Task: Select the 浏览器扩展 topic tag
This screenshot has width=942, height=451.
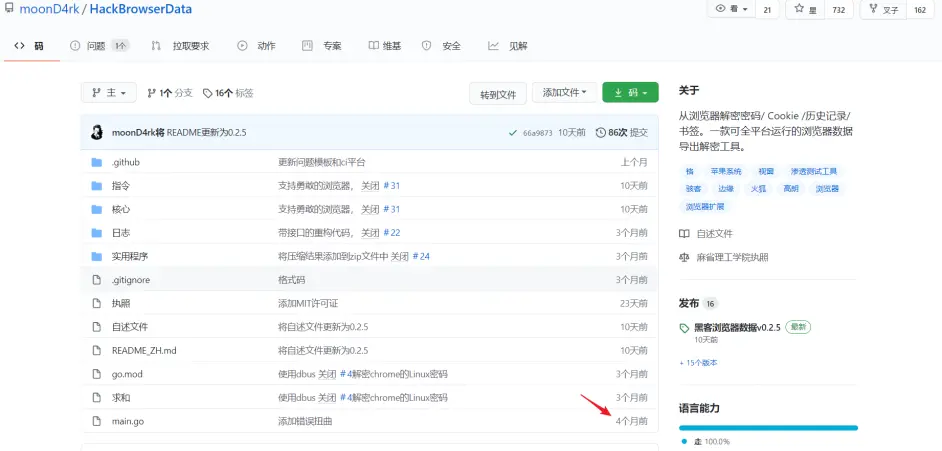Action: tap(705, 206)
